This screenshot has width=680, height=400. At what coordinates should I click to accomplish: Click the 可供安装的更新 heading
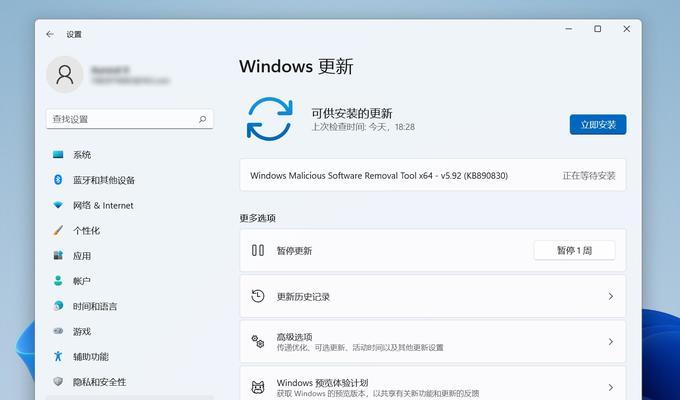(352, 114)
